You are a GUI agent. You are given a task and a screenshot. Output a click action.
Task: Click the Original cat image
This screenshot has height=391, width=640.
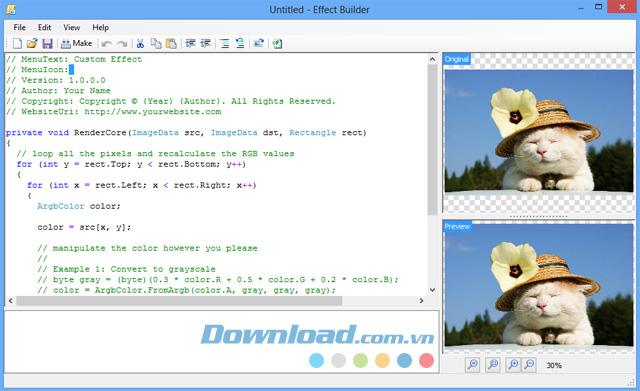539,131
